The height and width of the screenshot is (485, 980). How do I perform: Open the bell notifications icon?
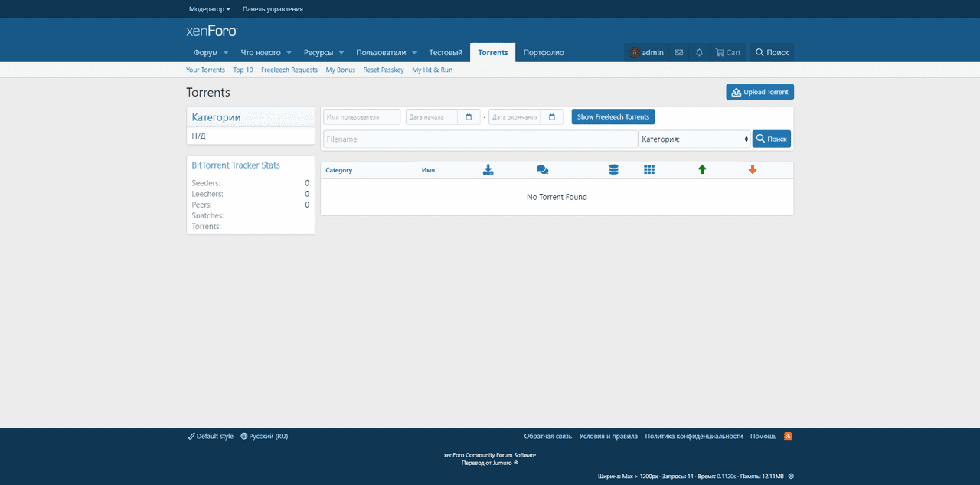pos(699,53)
